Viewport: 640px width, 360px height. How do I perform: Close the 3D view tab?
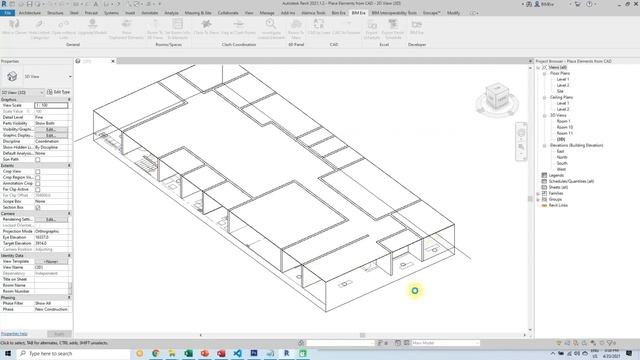(113, 61)
